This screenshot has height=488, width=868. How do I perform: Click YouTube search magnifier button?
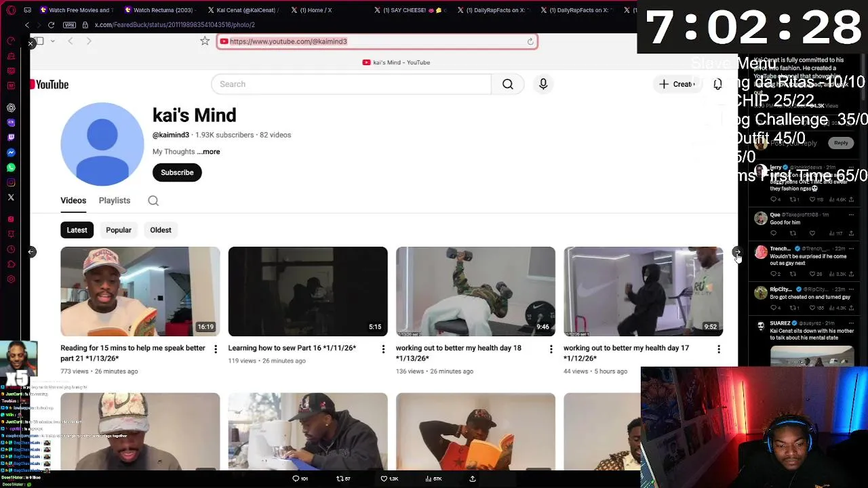pos(508,84)
